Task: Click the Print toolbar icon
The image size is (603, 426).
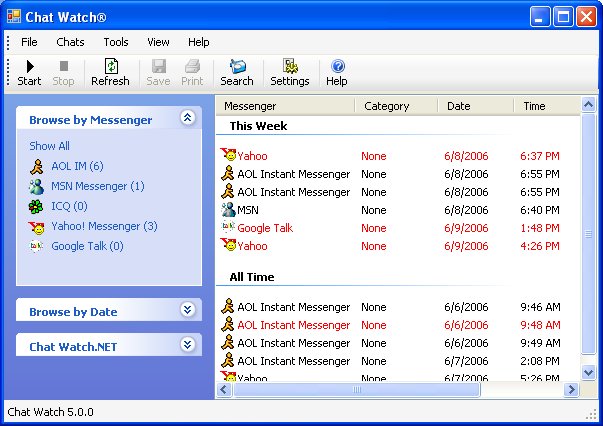Action: coord(192,66)
